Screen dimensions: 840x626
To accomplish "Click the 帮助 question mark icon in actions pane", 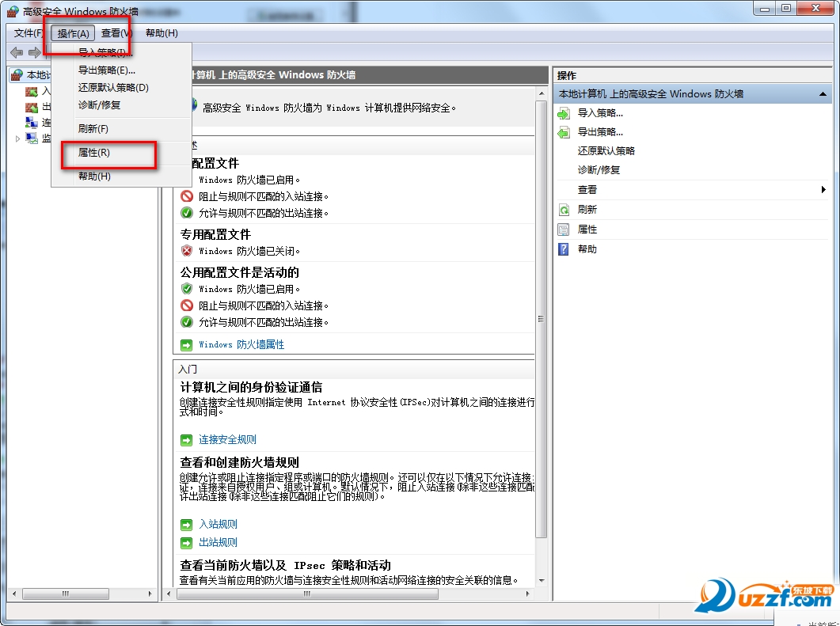I will click(564, 249).
